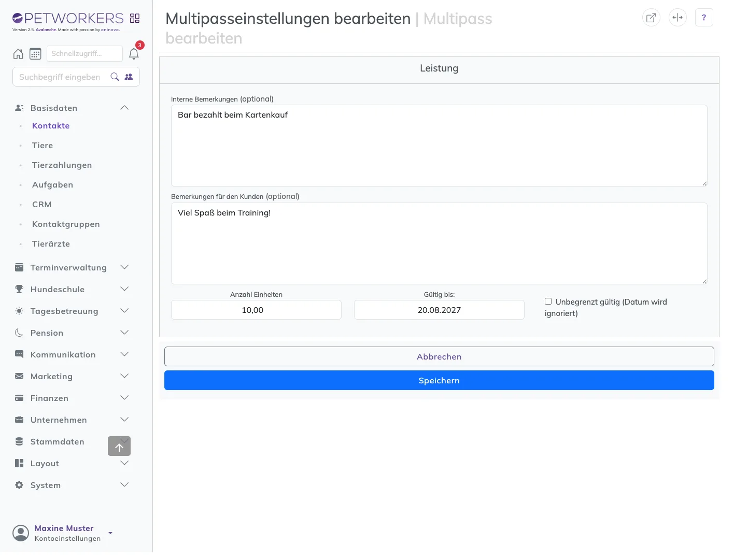Click the Layout panels icon
The image size is (734, 560).
pos(19,463)
